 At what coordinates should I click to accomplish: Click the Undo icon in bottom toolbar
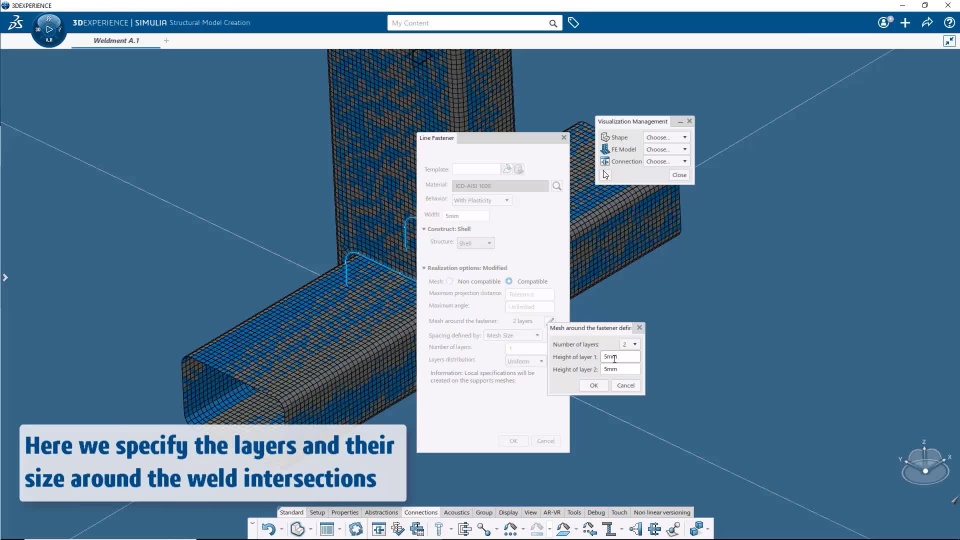[x=268, y=529]
